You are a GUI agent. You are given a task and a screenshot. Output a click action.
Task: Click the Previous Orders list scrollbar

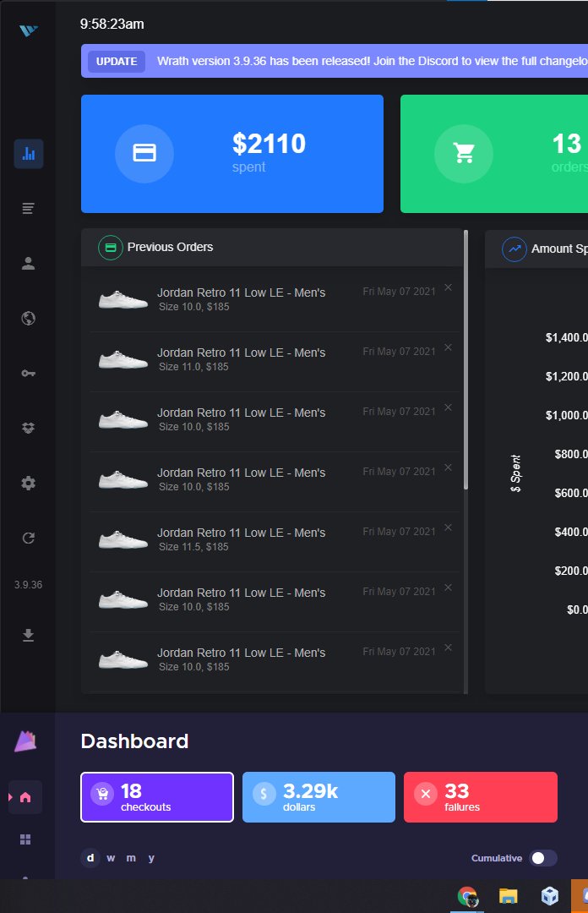pos(465,360)
